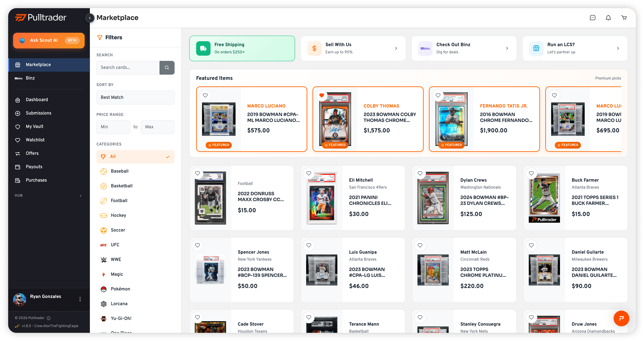Collapse the sidebar with arrow button
Image resolution: width=644 pixels, height=341 pixels.
coord(90,18)
